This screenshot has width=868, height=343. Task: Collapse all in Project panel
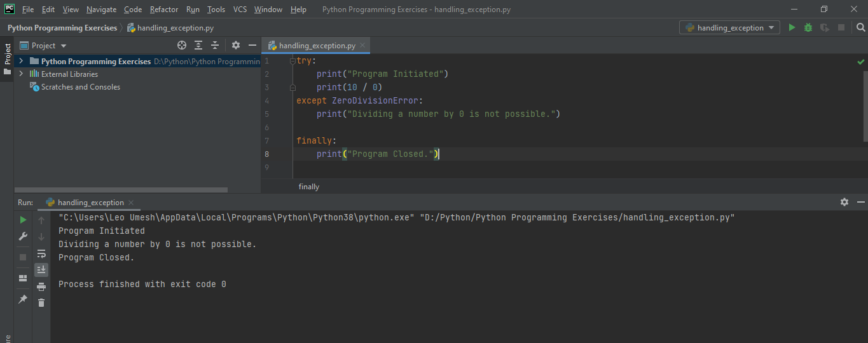tap(215, 45)
